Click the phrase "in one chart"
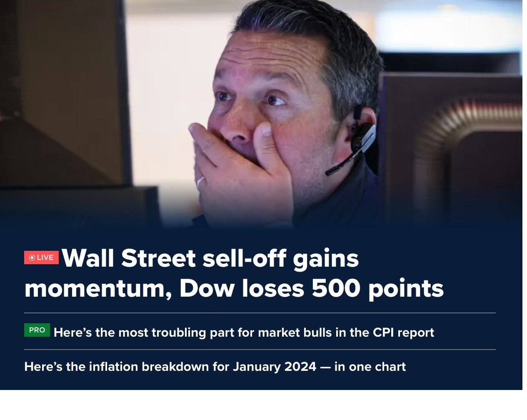The height and width of the screenshot is (420, 527). [x=370, y=367]
